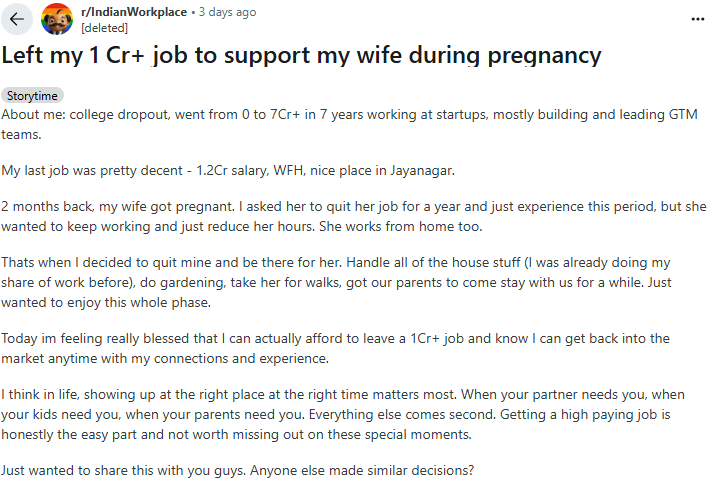This screenshot has height=493, width=718.
Task: Click the "About me: college dropout" paragraph
Action: (x=340, y=122)
